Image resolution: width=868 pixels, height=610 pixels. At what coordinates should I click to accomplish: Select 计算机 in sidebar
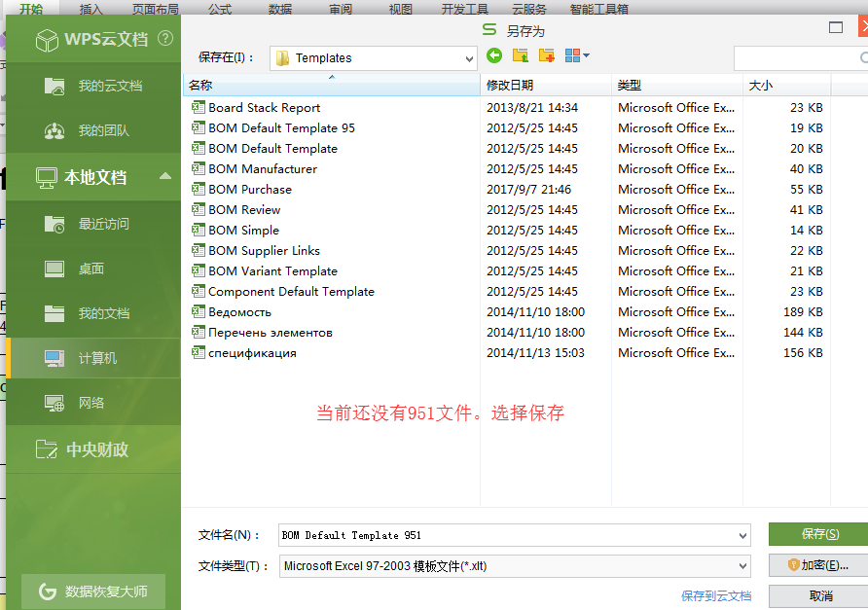click(93, 358)
